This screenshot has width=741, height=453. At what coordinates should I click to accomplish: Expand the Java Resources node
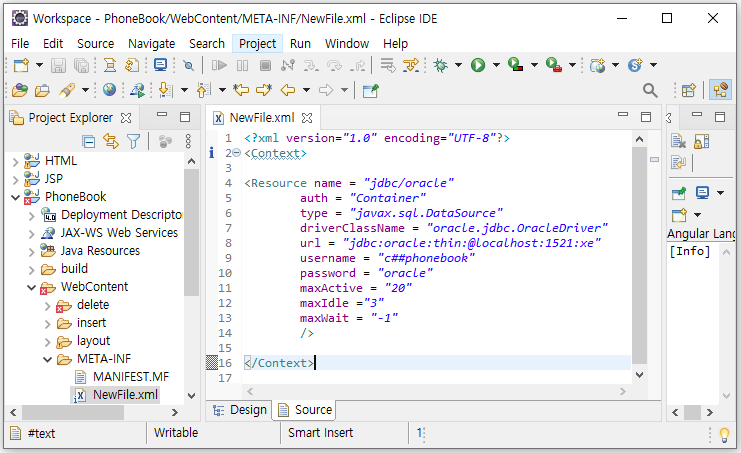click(31, 252)
